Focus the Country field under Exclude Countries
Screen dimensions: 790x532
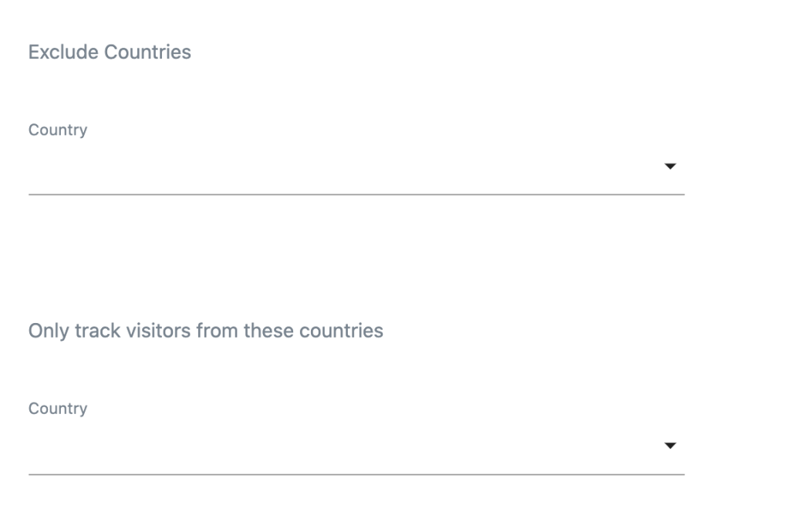click(356, 166)
